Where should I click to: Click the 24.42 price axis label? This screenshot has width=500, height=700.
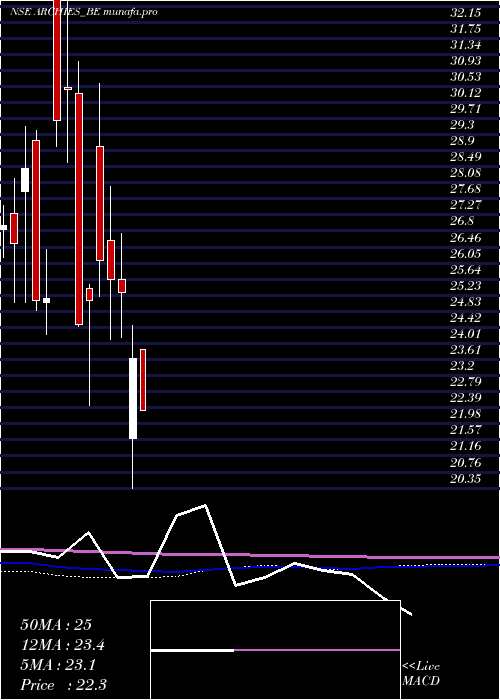(x=465, y=318)
